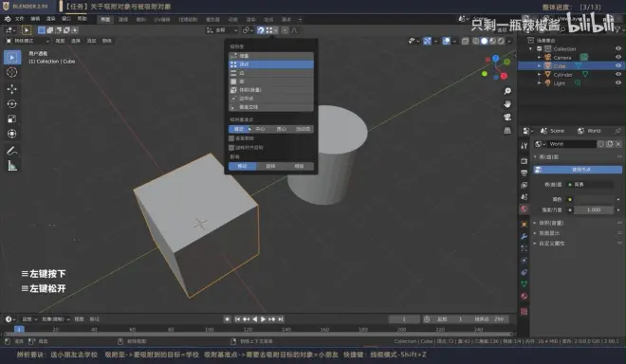The width and height of the screenshot is (626, 364).
Task: Switch perspective/orthographic grid icon
Action: pos(507,131)
